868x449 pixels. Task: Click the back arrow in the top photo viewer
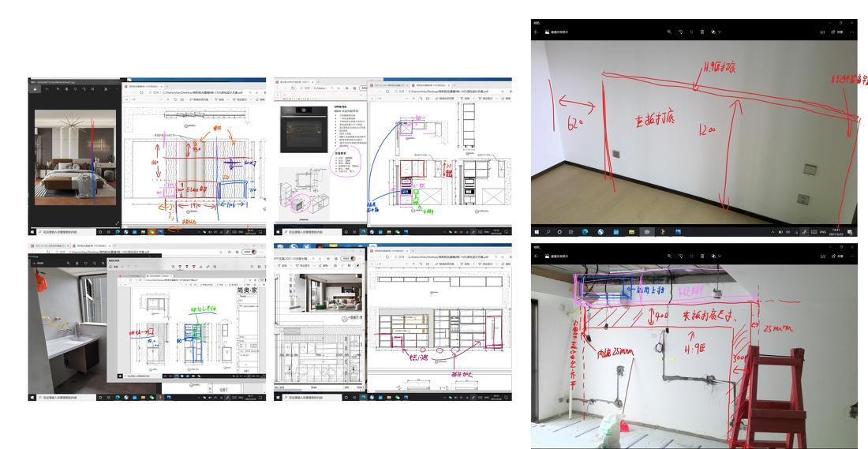point(537,32)
